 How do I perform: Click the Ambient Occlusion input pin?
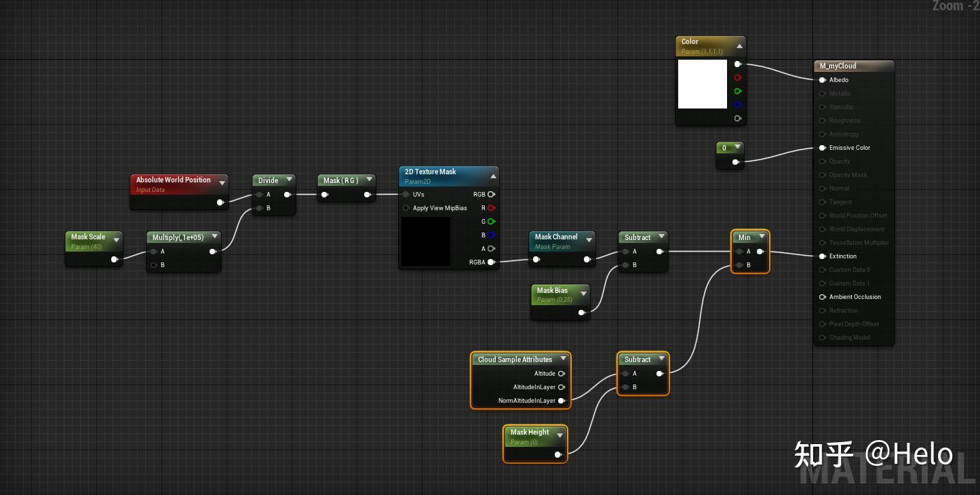point(822,296)
